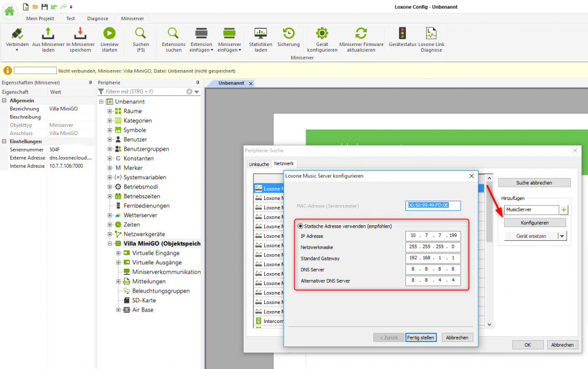Image resolution: width=588 pixels, height=369 pixels.
Task: Expand the Virtuelle Eingänge tree node
Action: point(119,253)
